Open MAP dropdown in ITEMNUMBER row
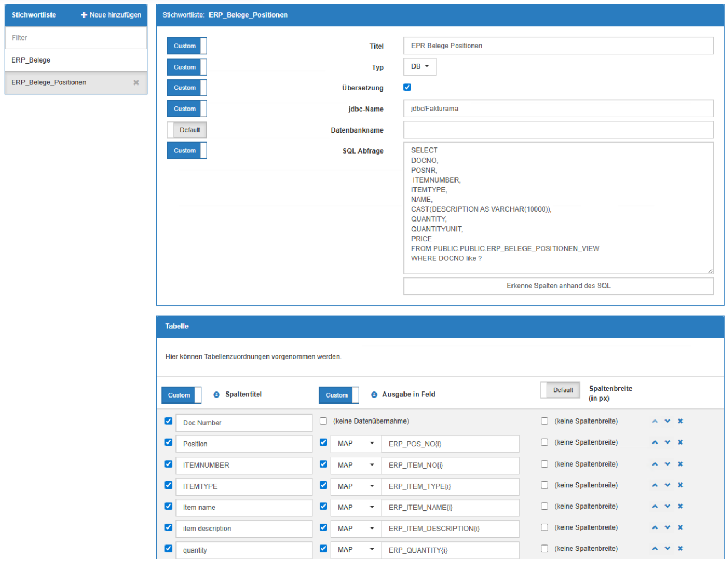Image resolution: width=728 pixels, height=562 pixels. 356,465
